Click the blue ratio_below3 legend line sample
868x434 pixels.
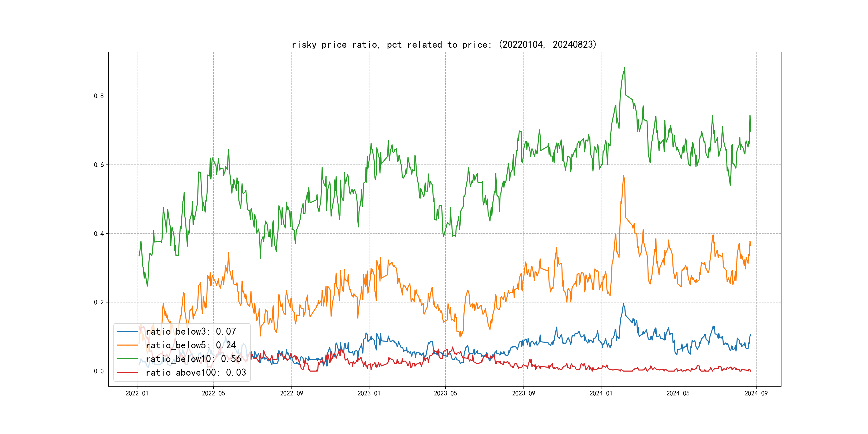[127, 332]
